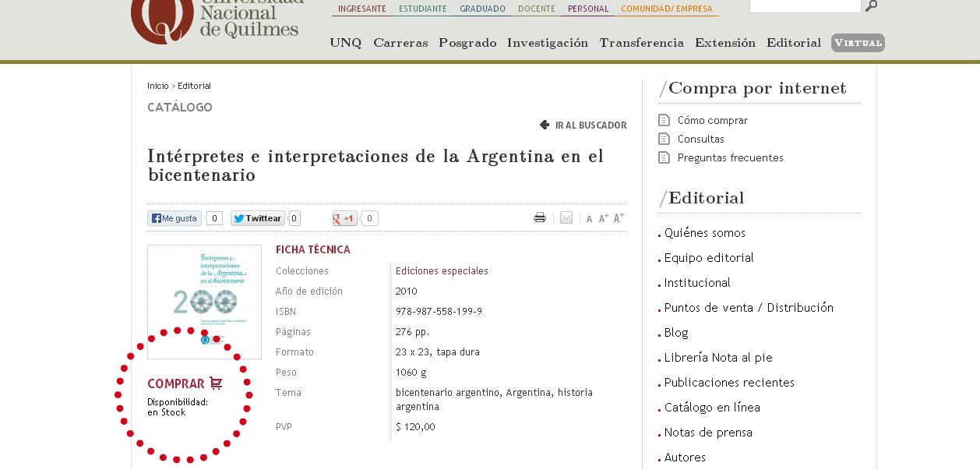Screen dimensions: 980x470
Task: Open the Transferencia menu
Action: [641, 43]
